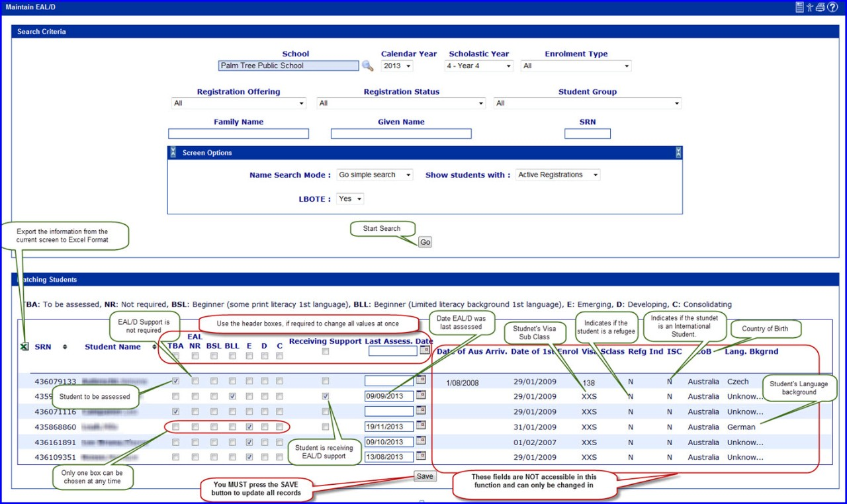The height and width of the screenshot is (504, 847).
Task: Untick E checkbox for student 435868860
Action: click(249, 427)
